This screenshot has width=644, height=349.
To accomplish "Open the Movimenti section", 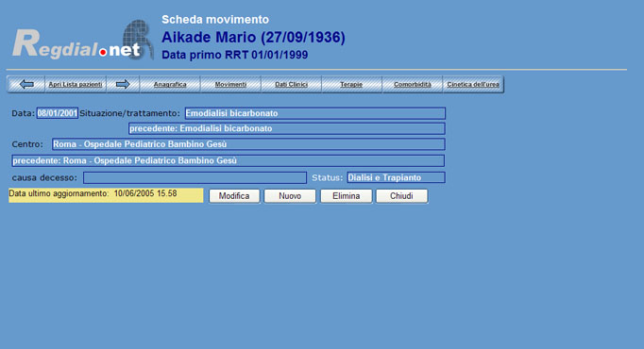I will [x=230, y=84].
